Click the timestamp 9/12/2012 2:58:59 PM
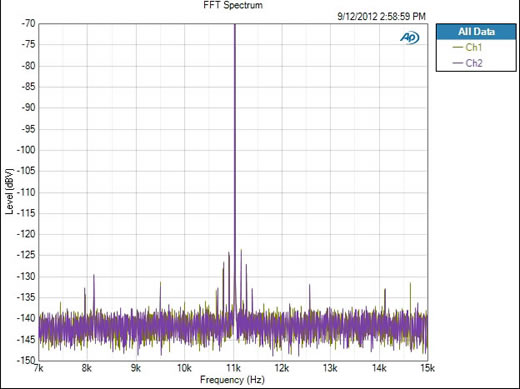Image resolution: width=520 pixels, height=389 pixels. [x=381, y=16]
